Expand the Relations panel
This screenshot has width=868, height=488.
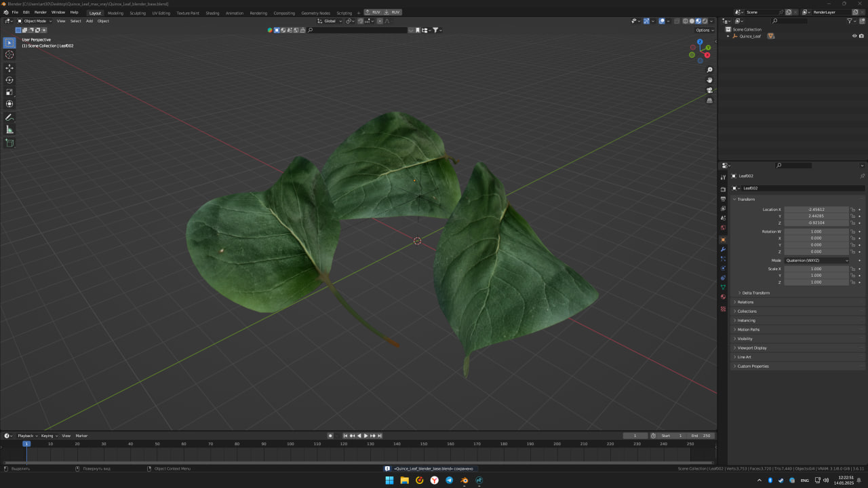(x=744, y=302)
